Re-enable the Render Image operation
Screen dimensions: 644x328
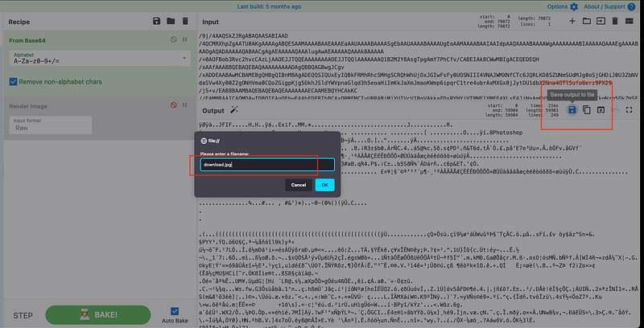pyautogui.click(x=174, y=105)
